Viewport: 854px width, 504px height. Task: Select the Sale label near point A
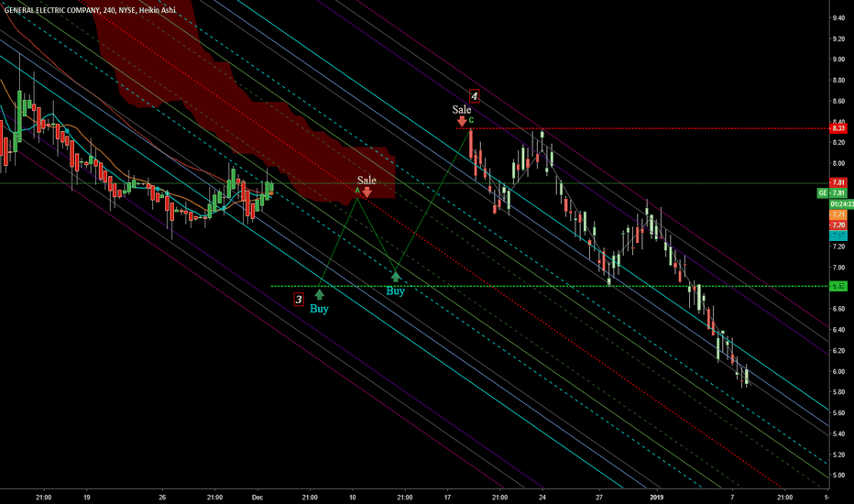367,180
